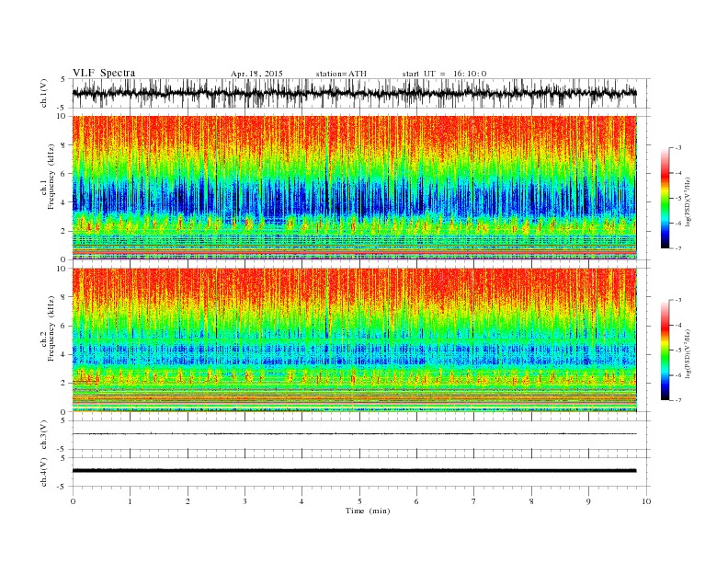Click the '6' kHz tick on ch.2 spectrogram
Screen dimensions: 728x563
[x=63, y=326]
